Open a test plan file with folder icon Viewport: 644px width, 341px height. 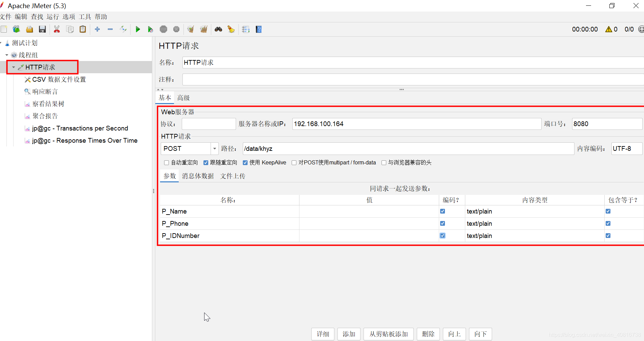pyautogui.click(x=30, y=29)
